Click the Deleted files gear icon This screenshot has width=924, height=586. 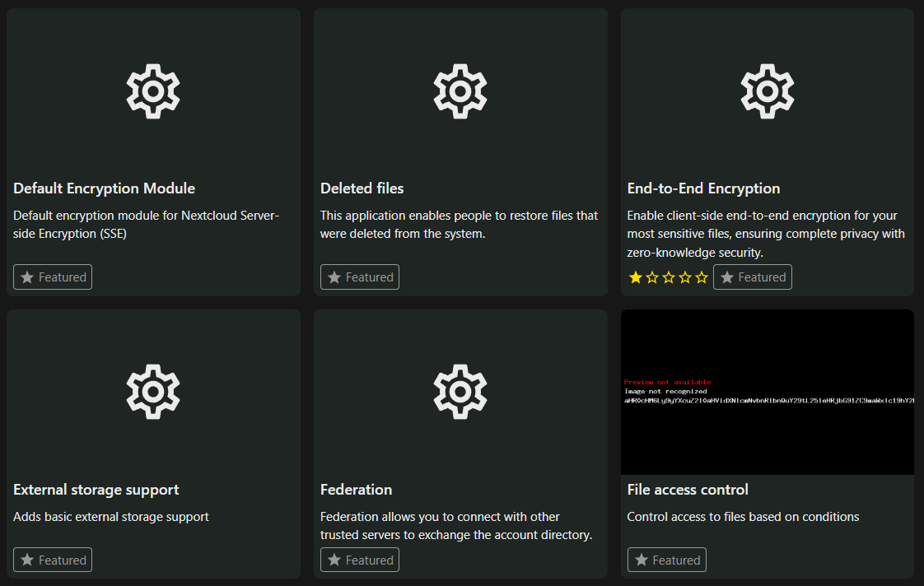click(x=460, y=91)
